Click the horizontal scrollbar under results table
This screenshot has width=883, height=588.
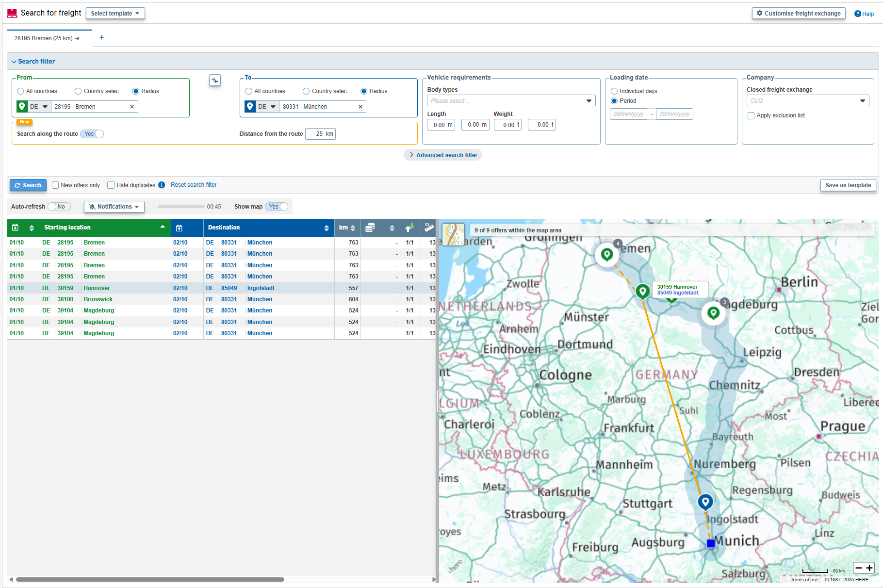tap(150, 579)
